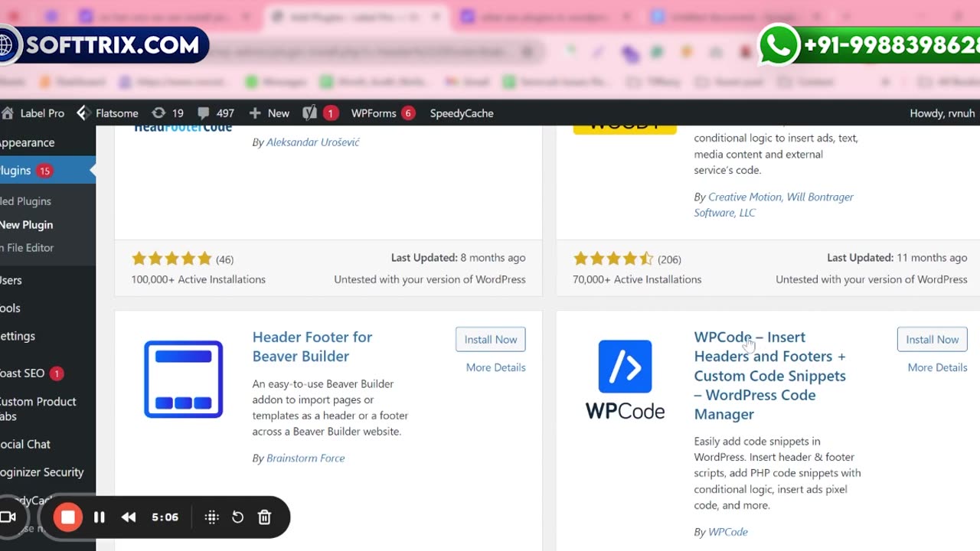The width and height of the screenshot is (980, 551).
Task: Open the 497 comments admin bar item
Action: pos(216,113)
